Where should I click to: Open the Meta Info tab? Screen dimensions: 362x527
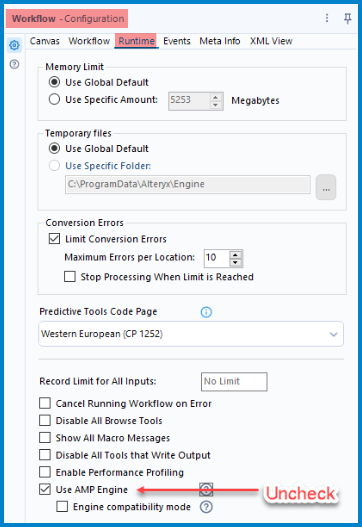click(220, 41)
